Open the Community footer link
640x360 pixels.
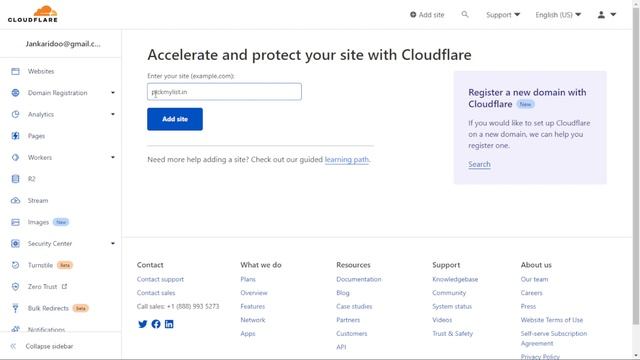[449, 293]
